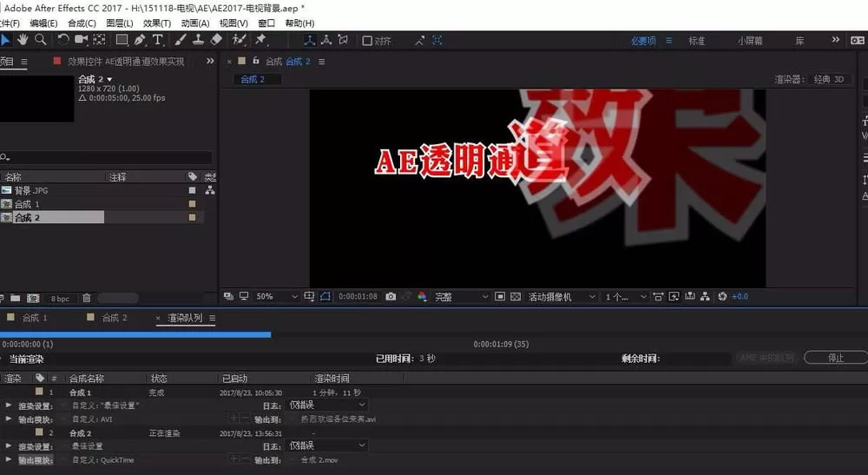Expand the workspace overflow chevron
The width and height of the screenshot is (868, 475).
tap(835, 40)
